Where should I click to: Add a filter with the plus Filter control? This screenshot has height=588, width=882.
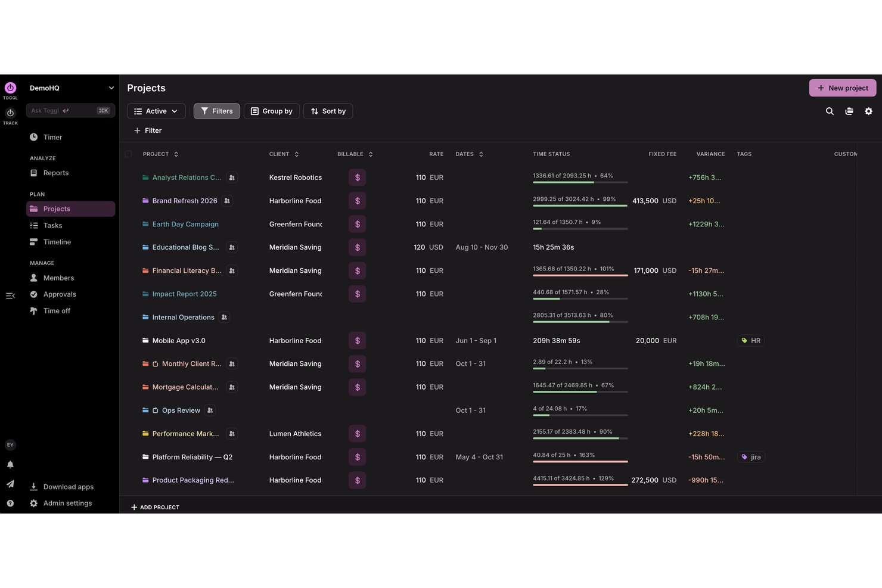[148, 130]
